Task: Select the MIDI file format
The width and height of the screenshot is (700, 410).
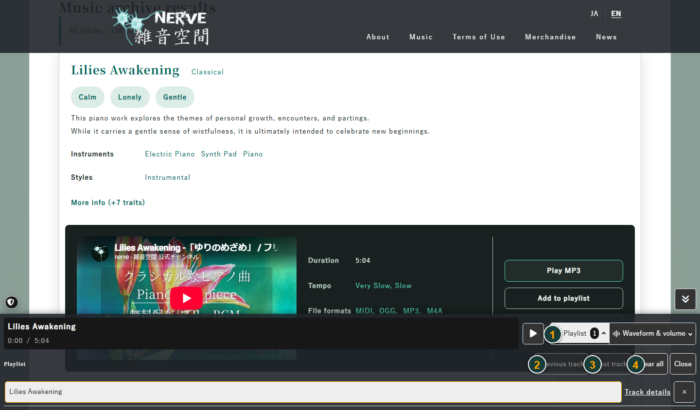Action: [x=365, y=311]
